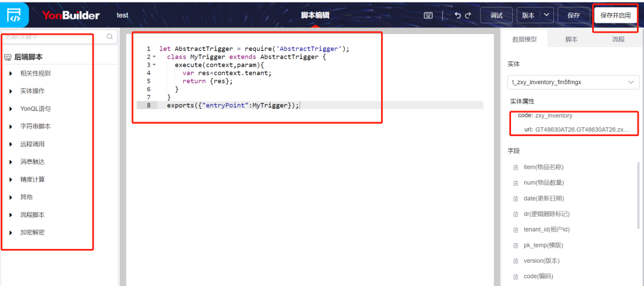Viewport: 644px width, 286px height.
Task: Select the tenant_id(租户id) field
Action: coord(546,230)
